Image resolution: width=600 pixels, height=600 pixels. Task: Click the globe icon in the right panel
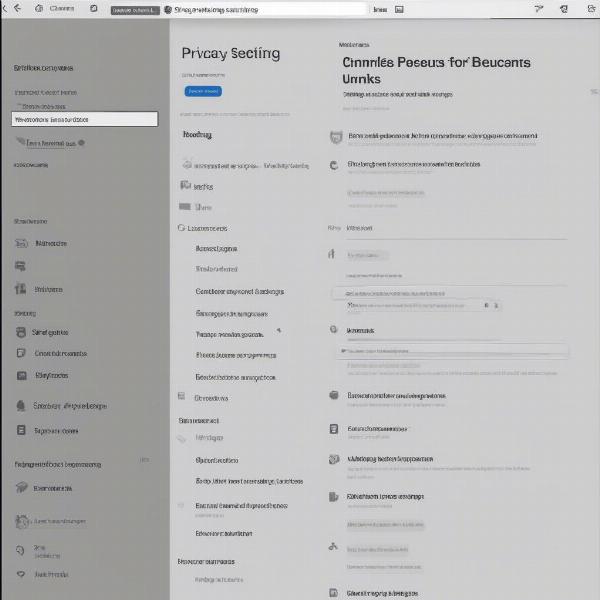334,329
